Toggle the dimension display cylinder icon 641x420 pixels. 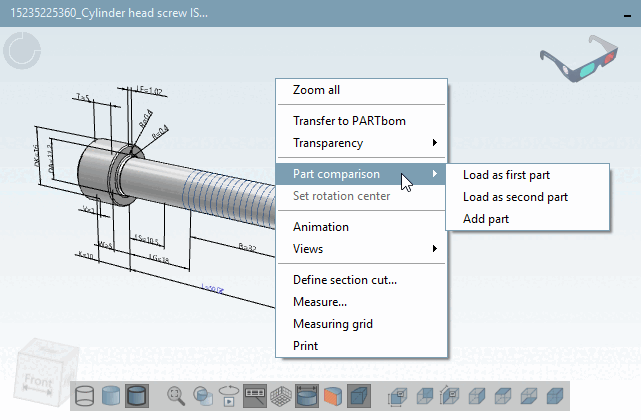click(x=307, y=396)
